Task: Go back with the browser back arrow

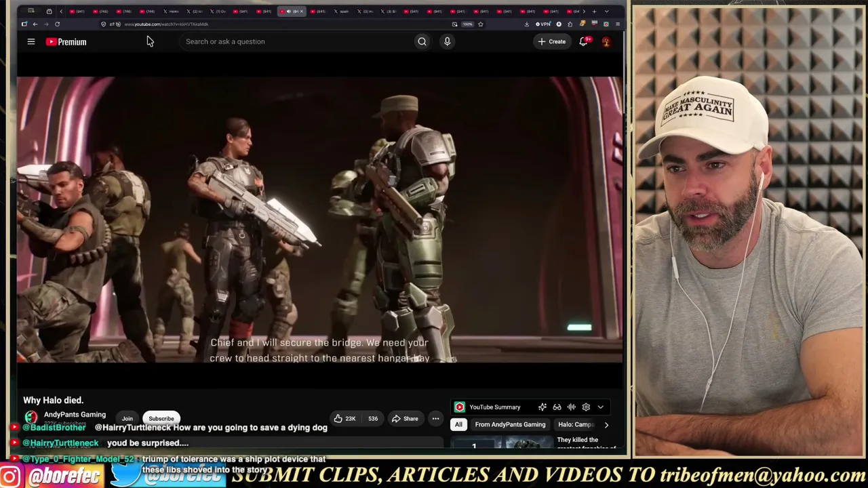Action: (35, 24)
